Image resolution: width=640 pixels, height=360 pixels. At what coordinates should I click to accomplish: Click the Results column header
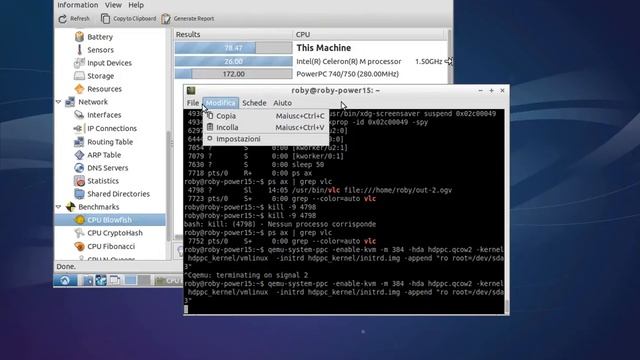[233, 35]
